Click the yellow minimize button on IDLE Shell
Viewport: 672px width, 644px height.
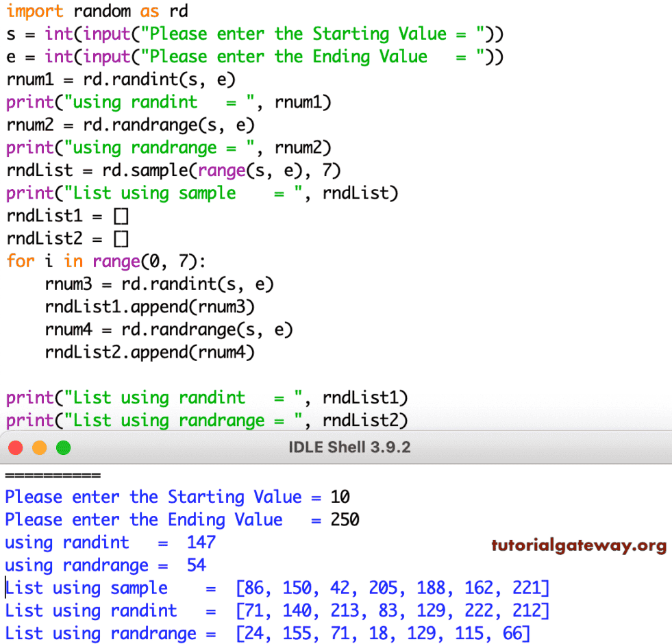click(39, 447)
